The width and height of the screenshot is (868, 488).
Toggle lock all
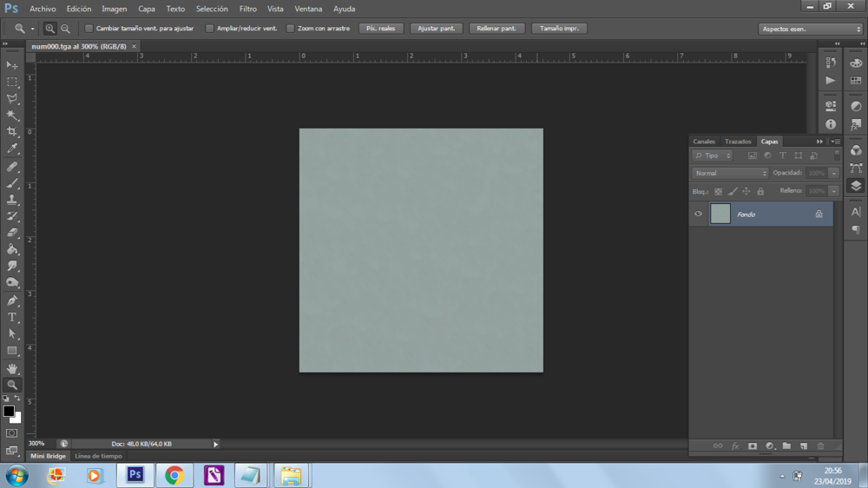760,191
